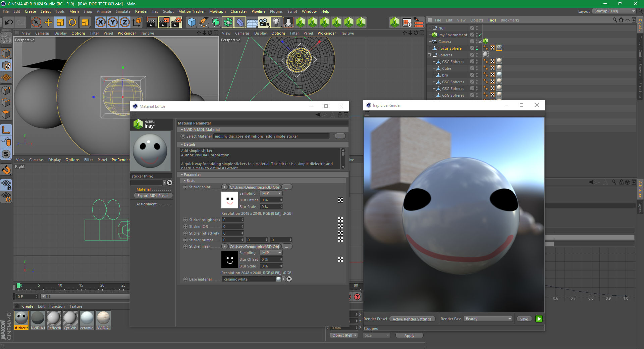Toggle Sticker color animation dot

point(185,187)
